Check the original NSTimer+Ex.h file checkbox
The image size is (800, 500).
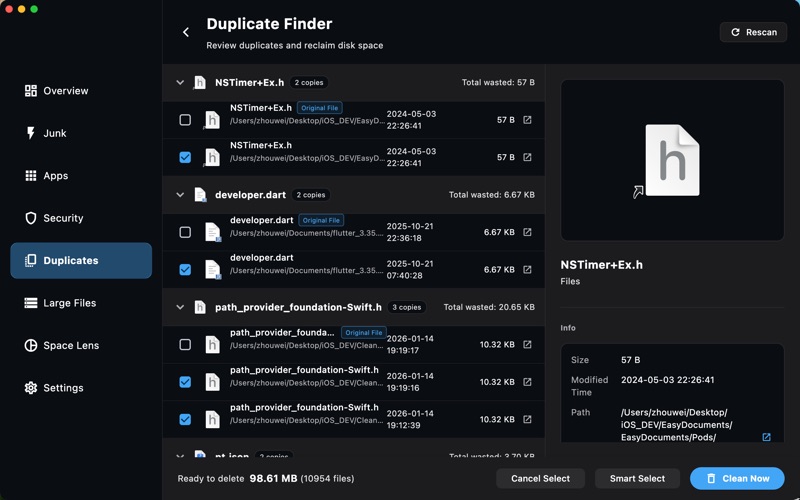[x=185, y=120]
